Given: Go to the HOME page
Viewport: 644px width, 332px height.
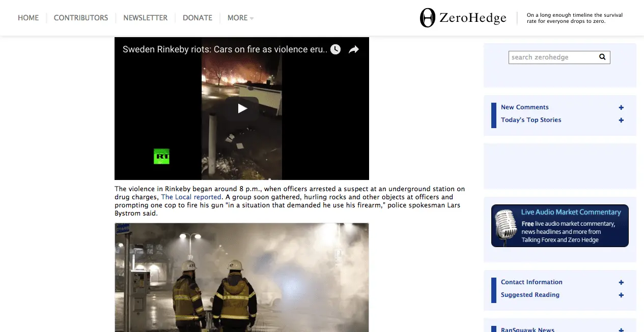Looking at the screenshot, I should click(x=29, y=18).
